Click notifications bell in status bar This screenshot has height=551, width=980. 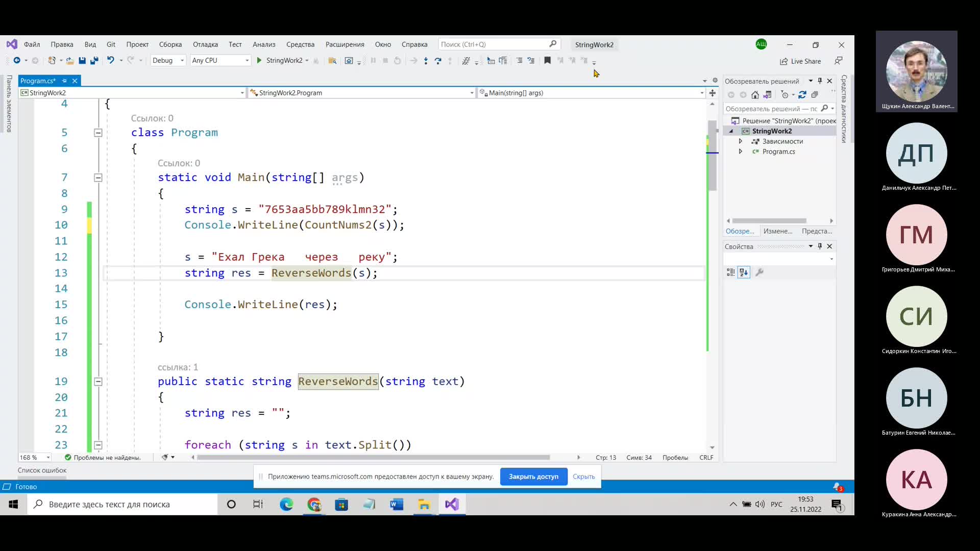click(x=837, y=487)
